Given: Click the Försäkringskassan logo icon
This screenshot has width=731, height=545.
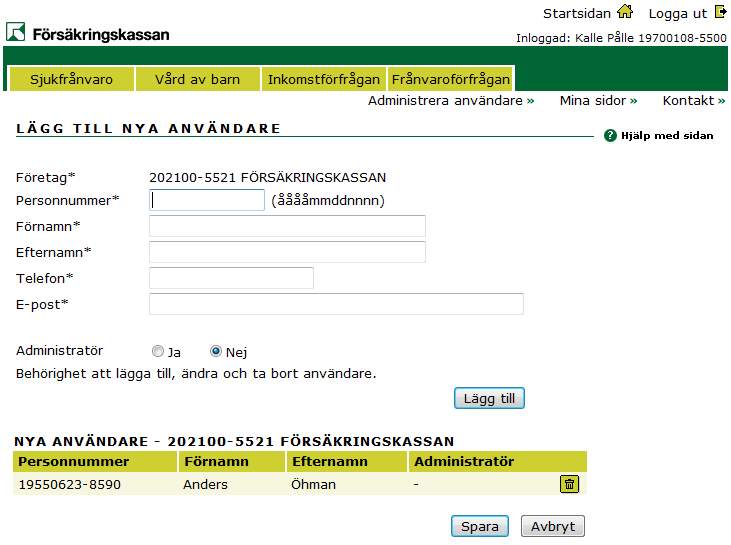Looking at the screenshot, I should 15,32.
